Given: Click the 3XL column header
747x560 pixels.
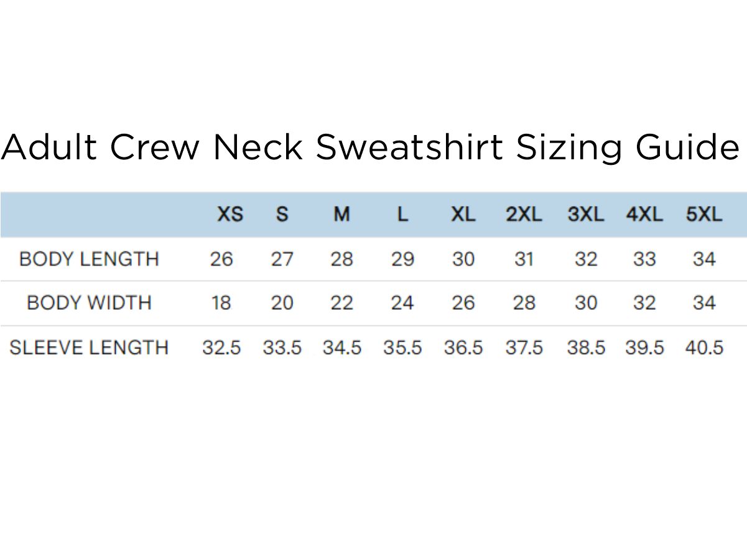Looking at the screenshot, I should tap(585, 215).
